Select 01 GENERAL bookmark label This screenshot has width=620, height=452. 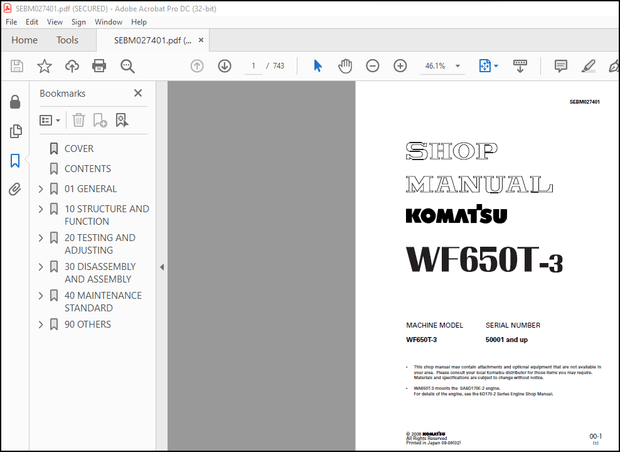(91, 189)
